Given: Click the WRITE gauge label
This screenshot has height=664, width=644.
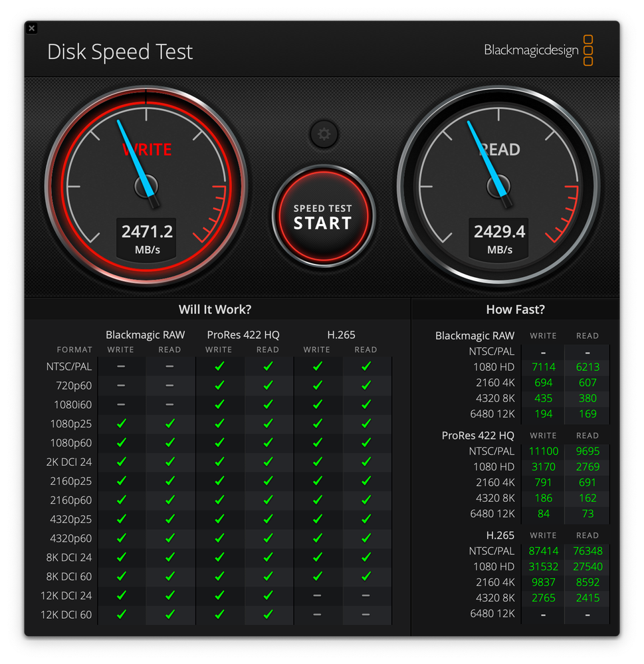Looking at the screenshot, I should [x=147, y=150].
